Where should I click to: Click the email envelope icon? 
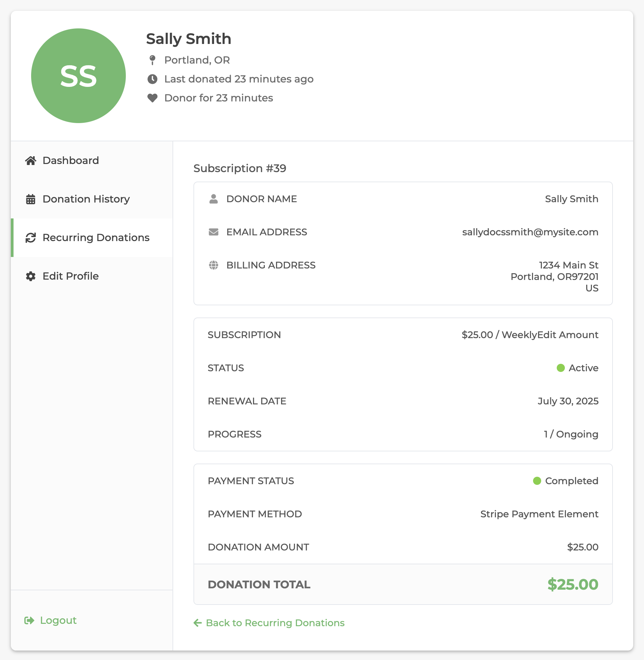tap(213, 232)
